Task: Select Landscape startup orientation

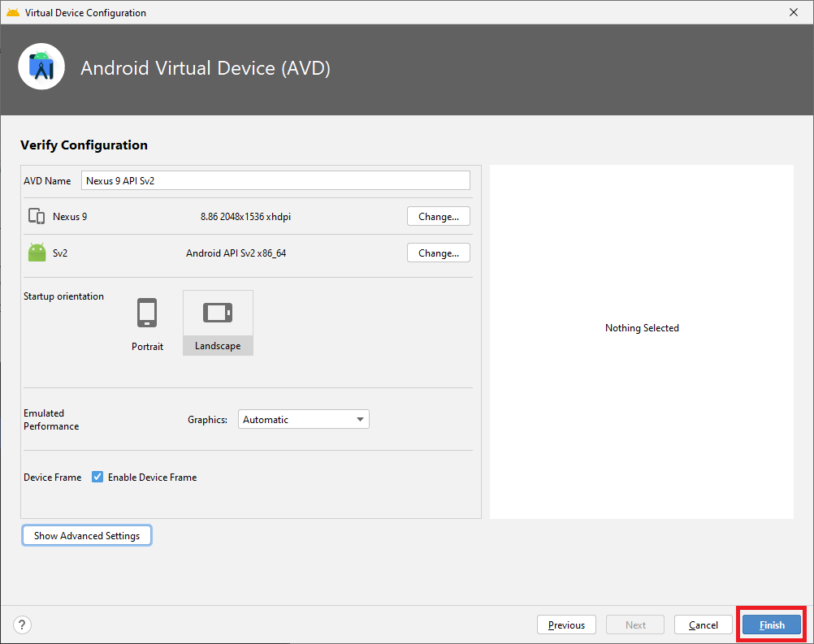Action: coord(218,322)
